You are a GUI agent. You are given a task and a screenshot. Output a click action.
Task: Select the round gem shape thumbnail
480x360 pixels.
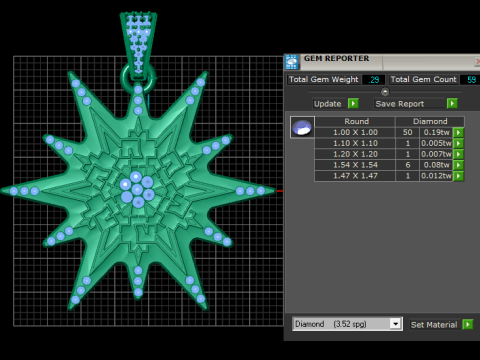[302, 127]
